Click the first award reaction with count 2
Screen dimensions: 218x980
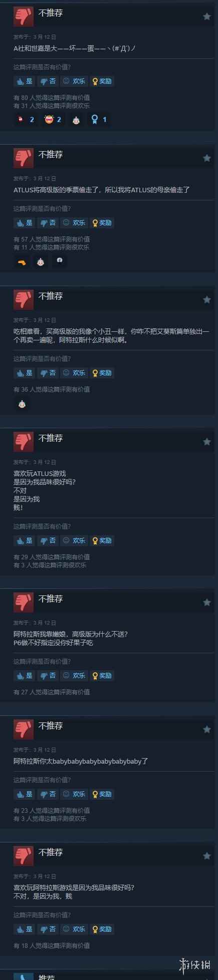[x=26, y=119]
